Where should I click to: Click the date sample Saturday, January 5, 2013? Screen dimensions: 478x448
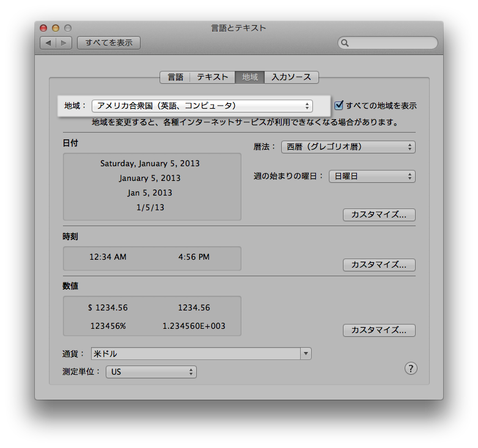tap(150, 164)
